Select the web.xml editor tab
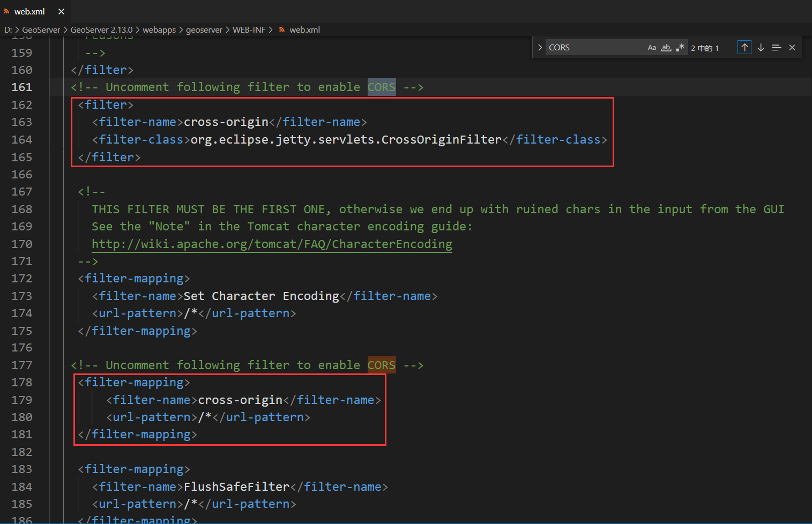 (x=29, y=11)
